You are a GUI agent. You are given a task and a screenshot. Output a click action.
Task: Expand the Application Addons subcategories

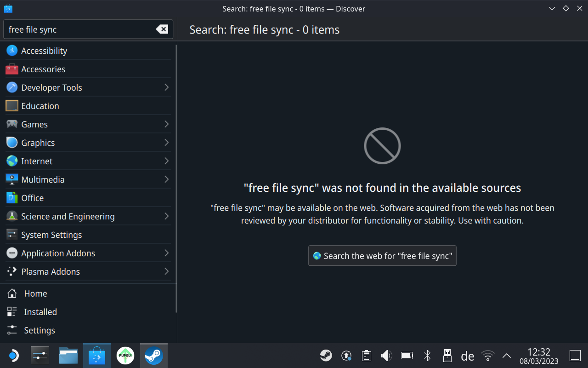tap(166, 253)
